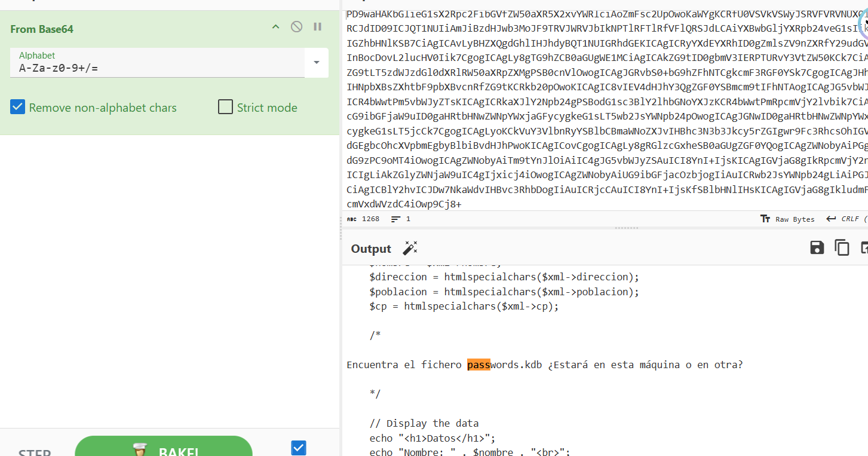Image resolution: width=868 pixels, height=456 pixels.
Task: Save output to file icon
Action: point(817,248)
